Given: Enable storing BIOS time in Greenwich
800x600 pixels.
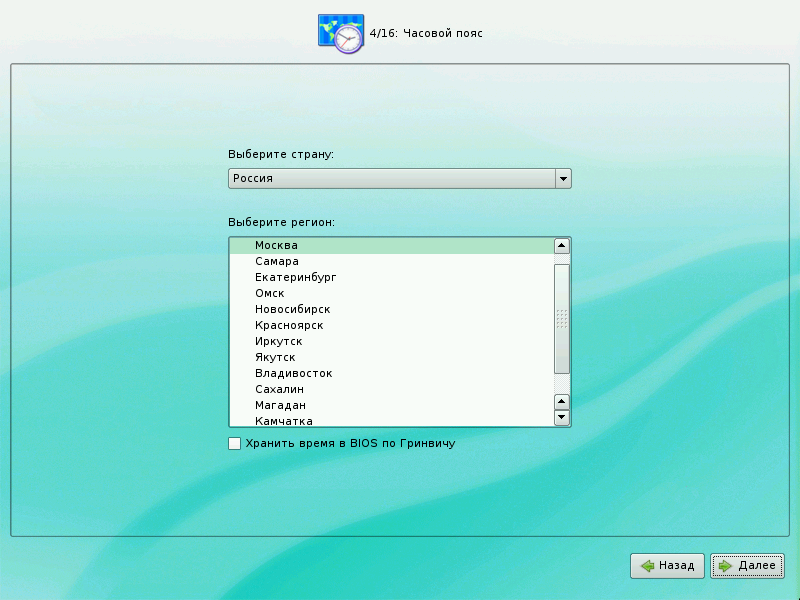Looking at the screenshot, I should point(234,443).
